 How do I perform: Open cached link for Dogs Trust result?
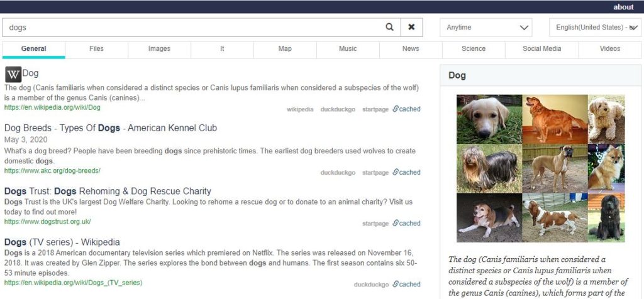[x=407, y=223]
